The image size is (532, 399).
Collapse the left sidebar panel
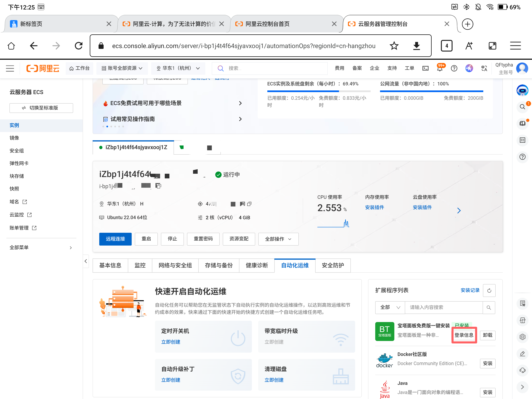coord(86,261)
